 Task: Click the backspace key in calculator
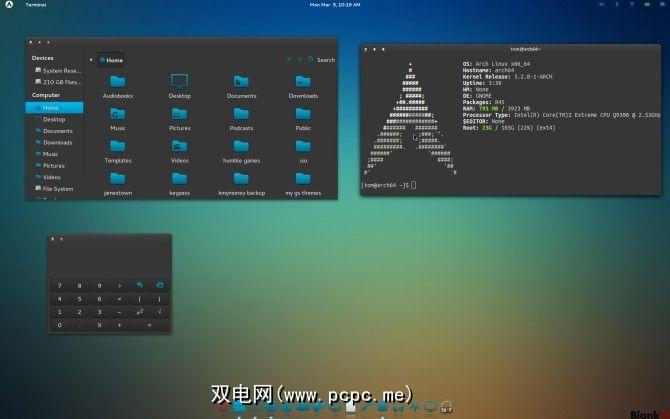[159, 285]
